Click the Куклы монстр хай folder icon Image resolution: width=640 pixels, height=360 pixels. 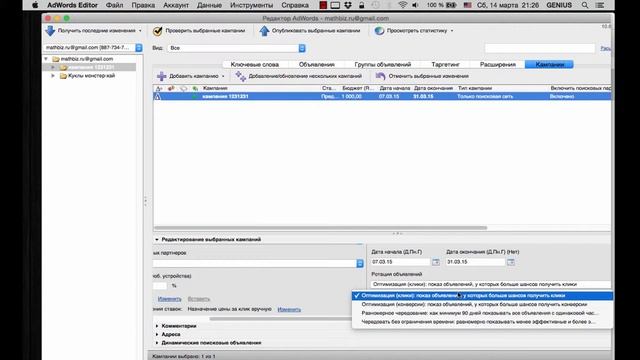coord(63,76)
